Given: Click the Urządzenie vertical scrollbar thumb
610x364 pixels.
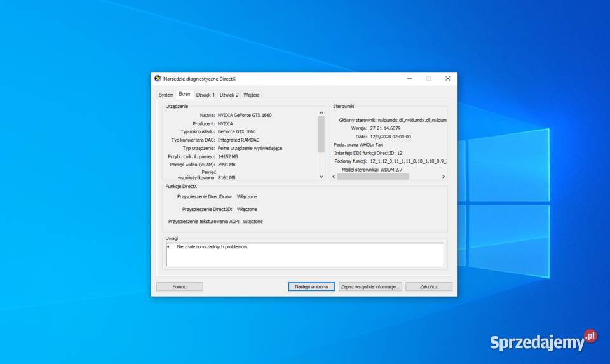Looking at the screenshot, I should pos(322,135).
